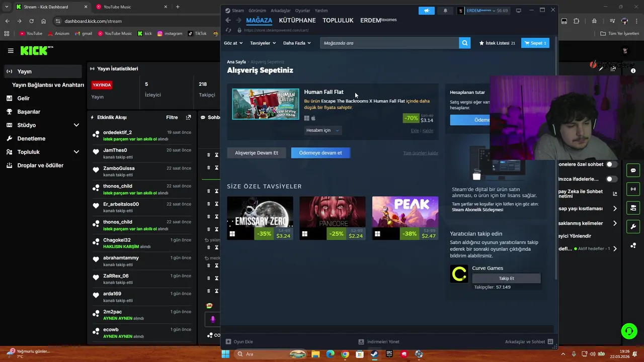This screenshot has width=644, height=362.
Task: Open the Panicore recommendation
Action: tap(333, 218)
